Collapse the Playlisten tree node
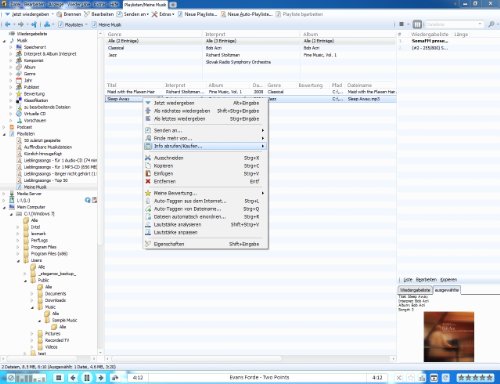The height and width of the screenshot is (384, 500). [x=4, y=134]
